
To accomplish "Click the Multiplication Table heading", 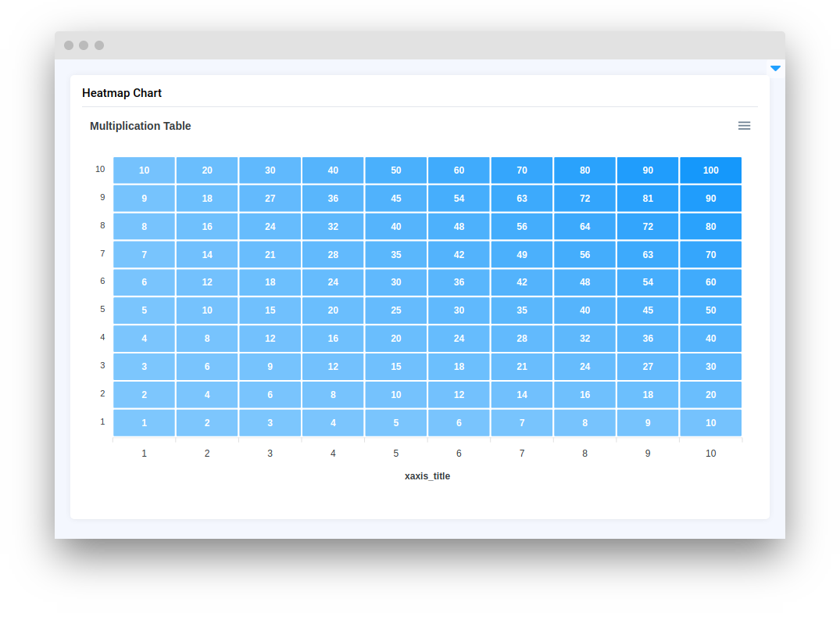I will tap(141, 125).
